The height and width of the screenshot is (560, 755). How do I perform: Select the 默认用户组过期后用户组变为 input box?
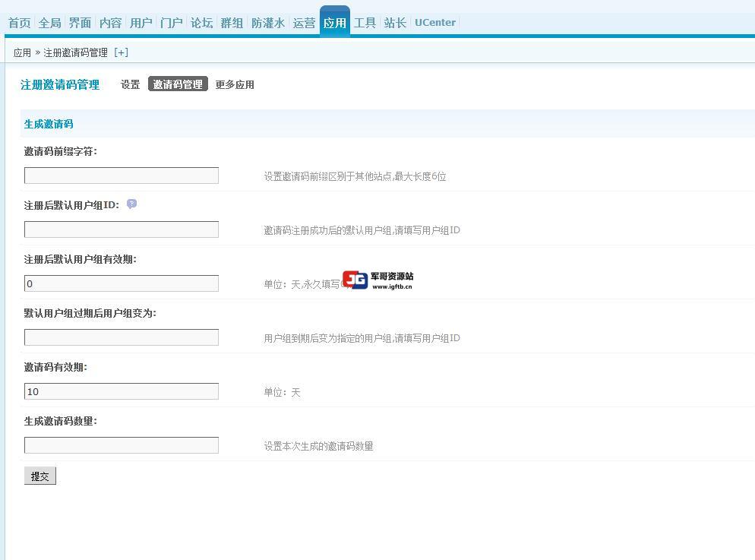[x=122, y=337]
